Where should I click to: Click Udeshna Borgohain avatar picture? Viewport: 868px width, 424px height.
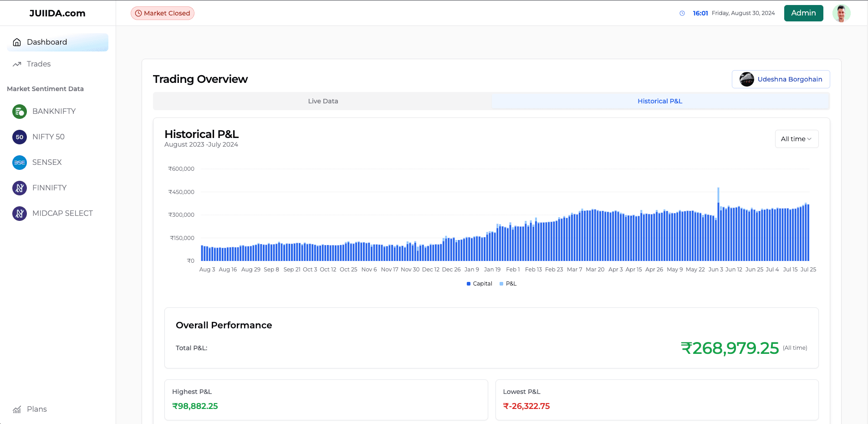coord(747,79)
